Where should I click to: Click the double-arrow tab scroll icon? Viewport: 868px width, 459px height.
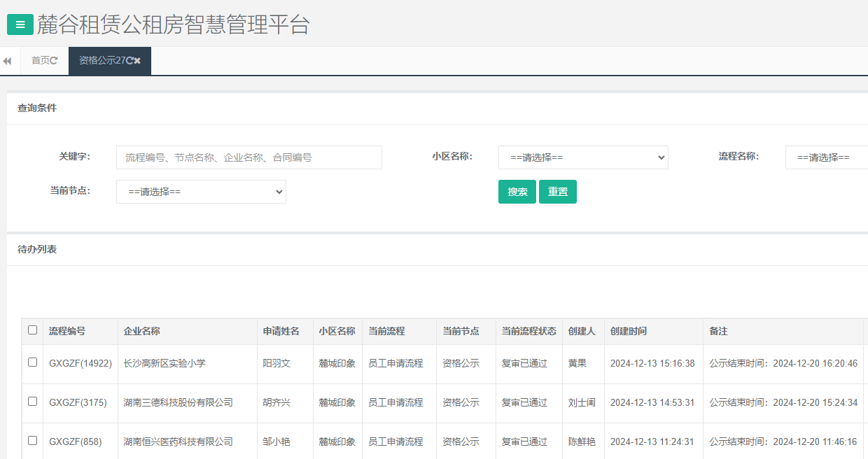coord(7,60)
